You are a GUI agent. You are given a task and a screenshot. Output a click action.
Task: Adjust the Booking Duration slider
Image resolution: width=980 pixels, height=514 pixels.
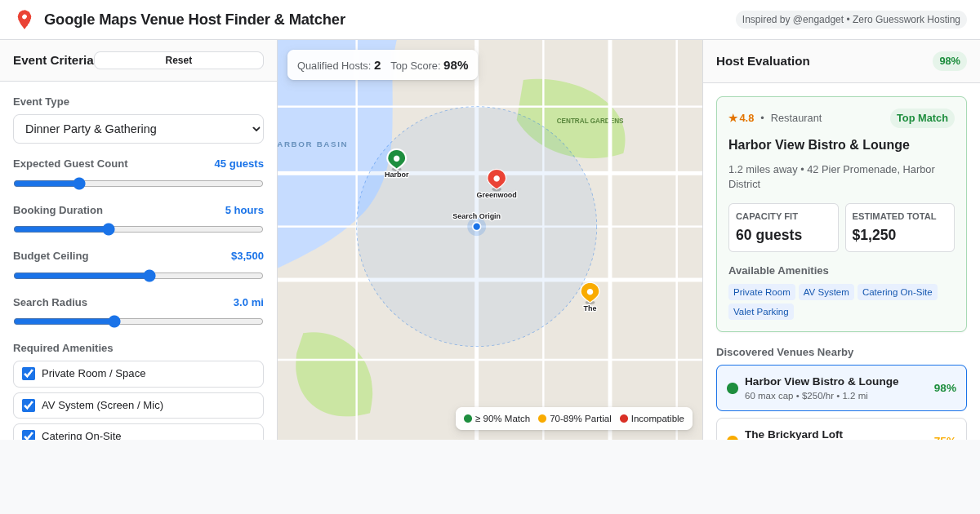(x=138, y=229)
